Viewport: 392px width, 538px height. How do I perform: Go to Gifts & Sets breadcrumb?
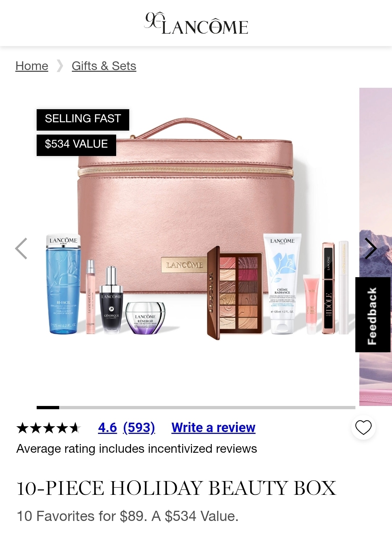104,66
